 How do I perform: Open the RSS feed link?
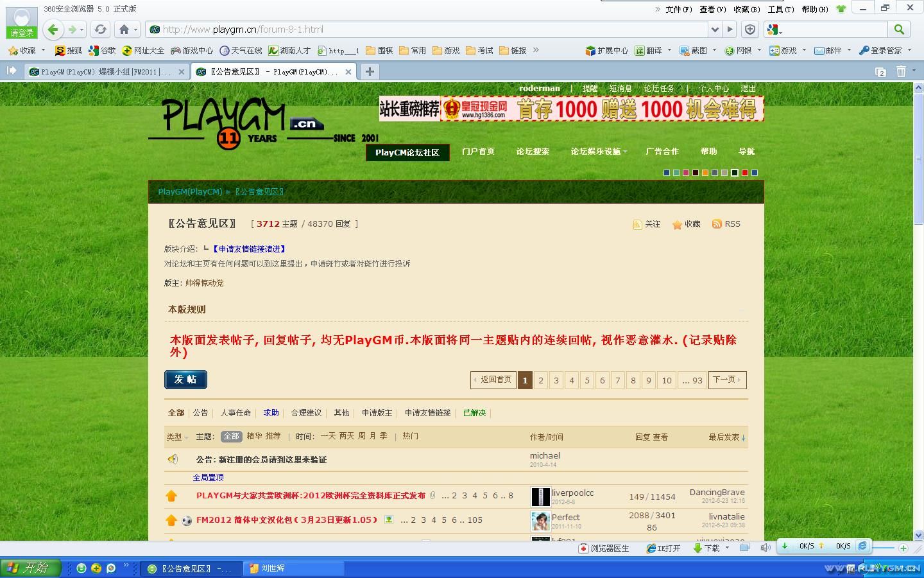(726, 224)
